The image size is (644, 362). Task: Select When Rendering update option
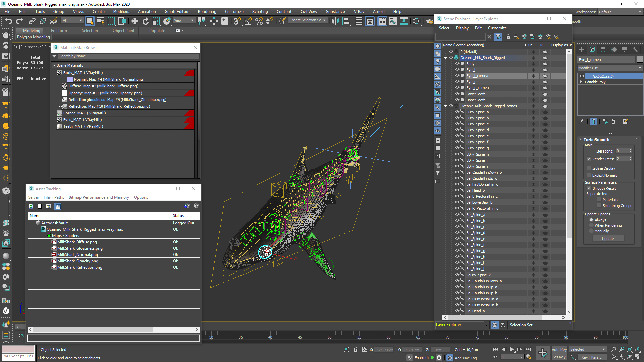coord(592,225)
